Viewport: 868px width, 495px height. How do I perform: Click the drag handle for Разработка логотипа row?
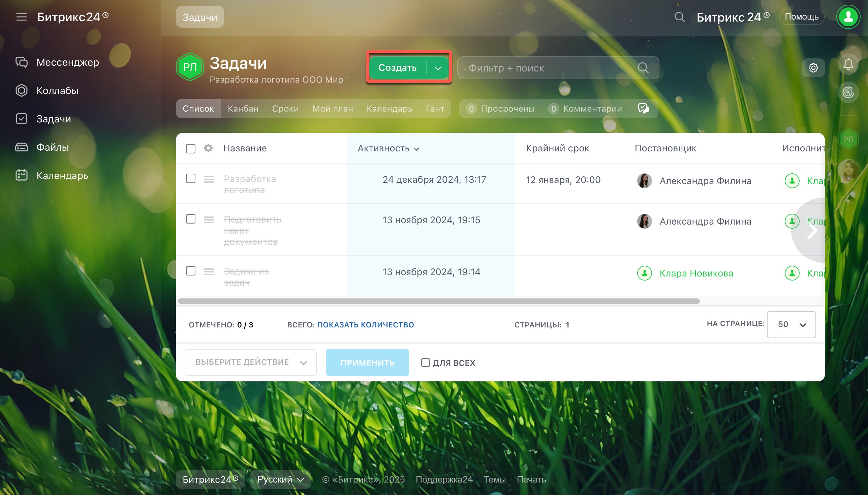click(209, 179)
